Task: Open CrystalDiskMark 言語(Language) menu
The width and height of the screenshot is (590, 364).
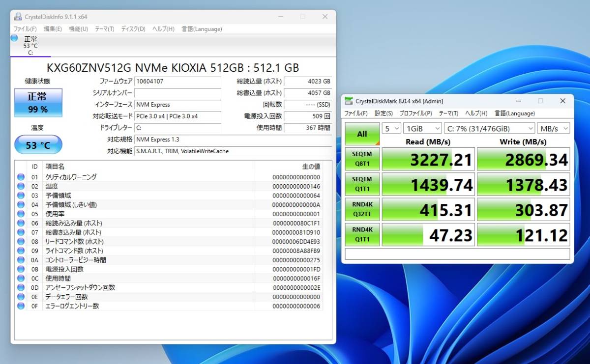Action: (x=515, y=113)
